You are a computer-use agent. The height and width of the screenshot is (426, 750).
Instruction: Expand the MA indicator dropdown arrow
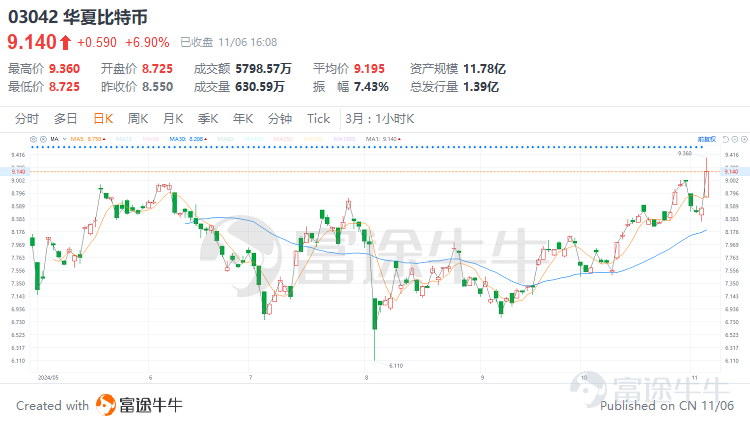65,139
